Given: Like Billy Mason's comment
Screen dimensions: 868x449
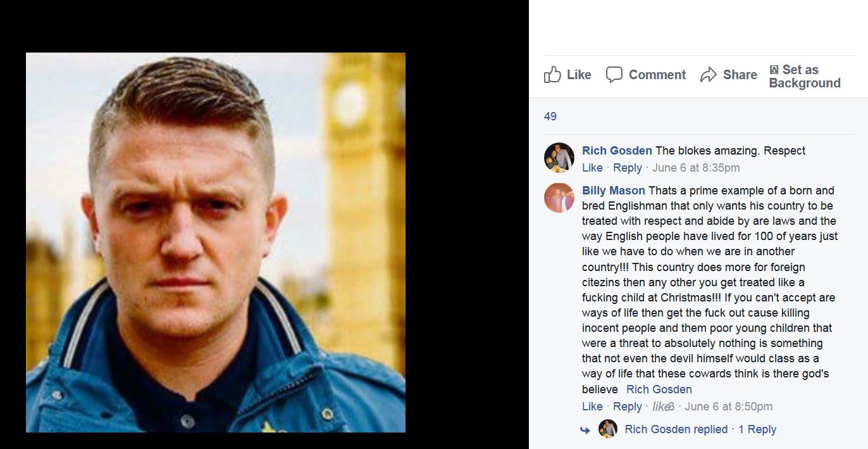Looking at the screenshot, I should click(592, 407).
